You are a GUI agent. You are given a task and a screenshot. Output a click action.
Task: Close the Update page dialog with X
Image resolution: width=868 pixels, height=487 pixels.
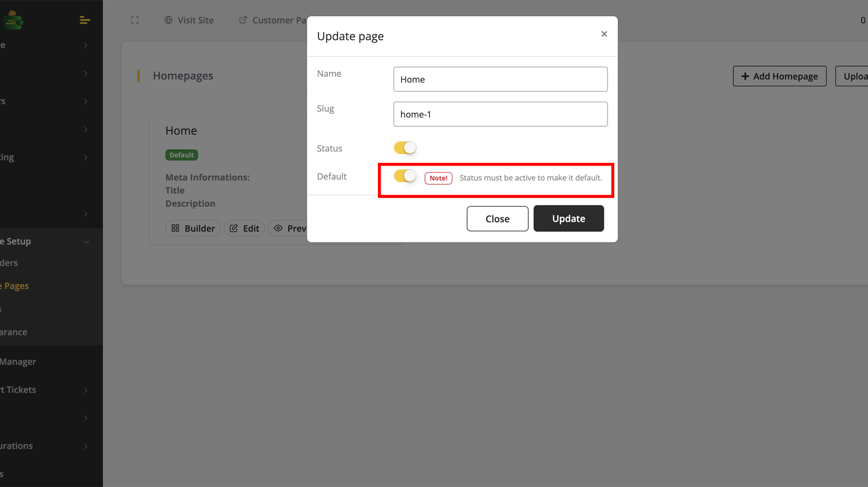[604, 34]
